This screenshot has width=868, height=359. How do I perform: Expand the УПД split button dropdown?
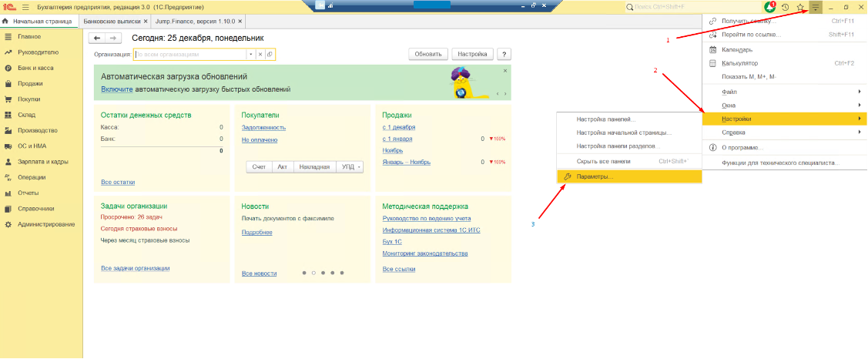point(359,166)
